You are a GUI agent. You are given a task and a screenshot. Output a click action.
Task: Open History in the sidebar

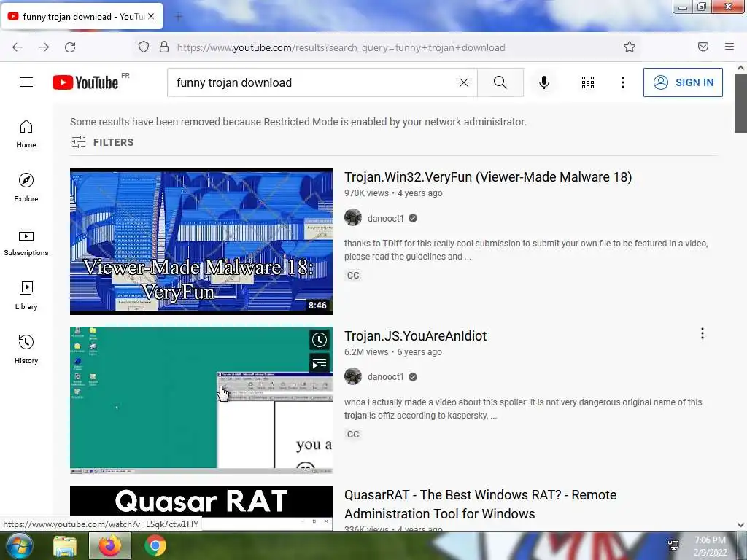coord(26,349)
